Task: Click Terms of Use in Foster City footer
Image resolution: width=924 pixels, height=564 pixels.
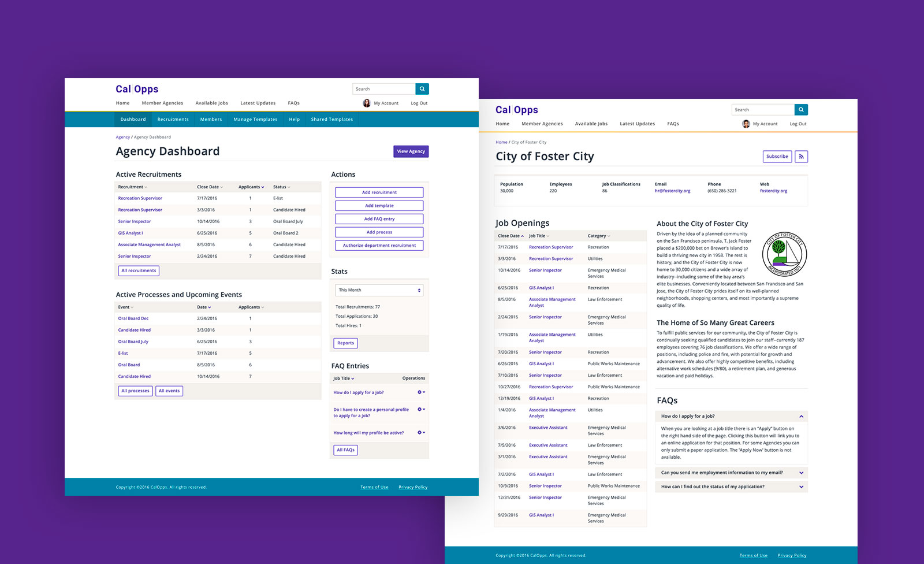Action: click(x=754, y=555)
